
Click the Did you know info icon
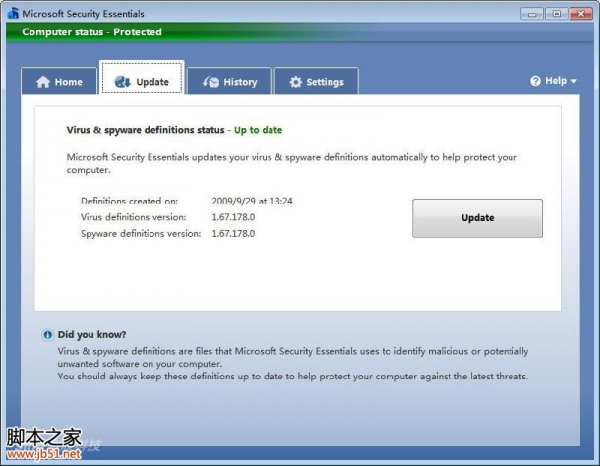coord(47,335)
